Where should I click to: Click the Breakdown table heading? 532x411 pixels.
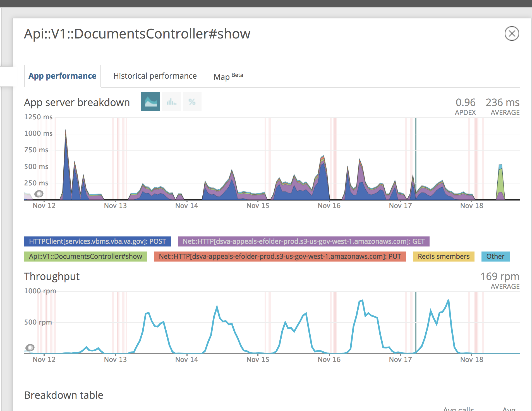coord(64,395)
